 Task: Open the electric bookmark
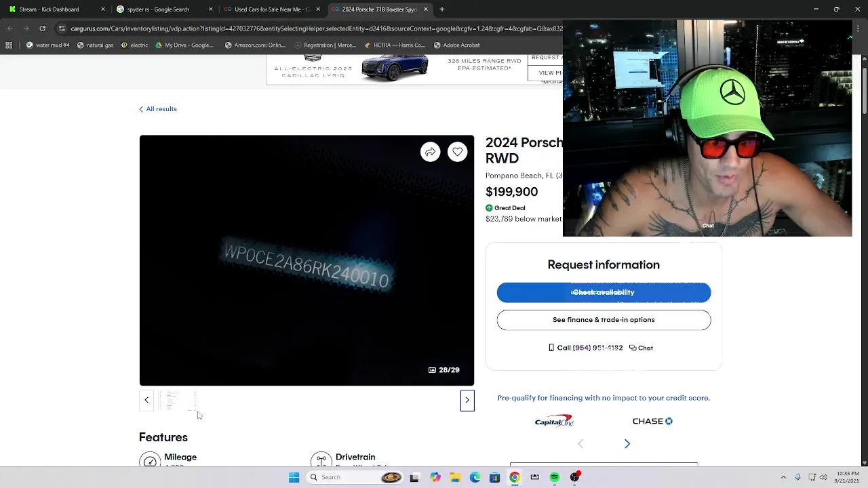point(134,45)
